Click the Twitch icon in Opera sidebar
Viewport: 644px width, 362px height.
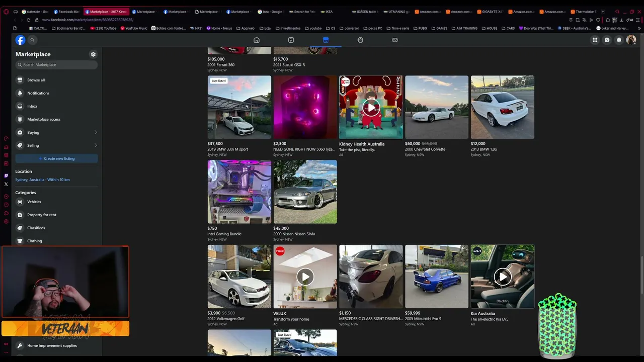[6, 175]
